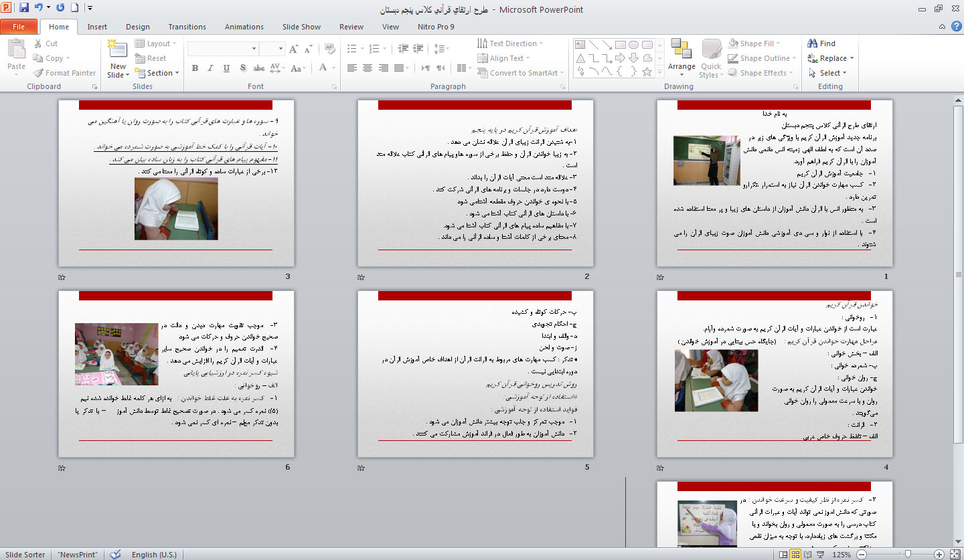Click the Save icon in quick access toolbar

click(x=24, y=9)
